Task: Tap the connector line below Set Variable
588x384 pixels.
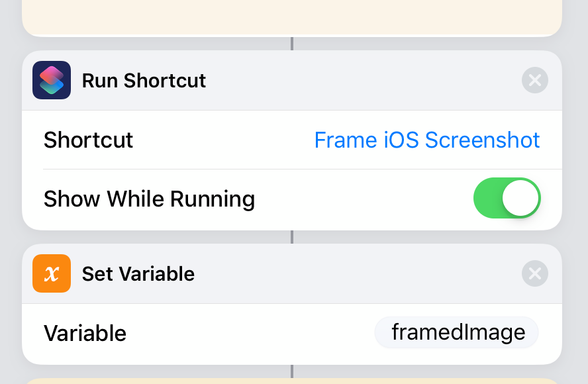Action: coord(292,371)
